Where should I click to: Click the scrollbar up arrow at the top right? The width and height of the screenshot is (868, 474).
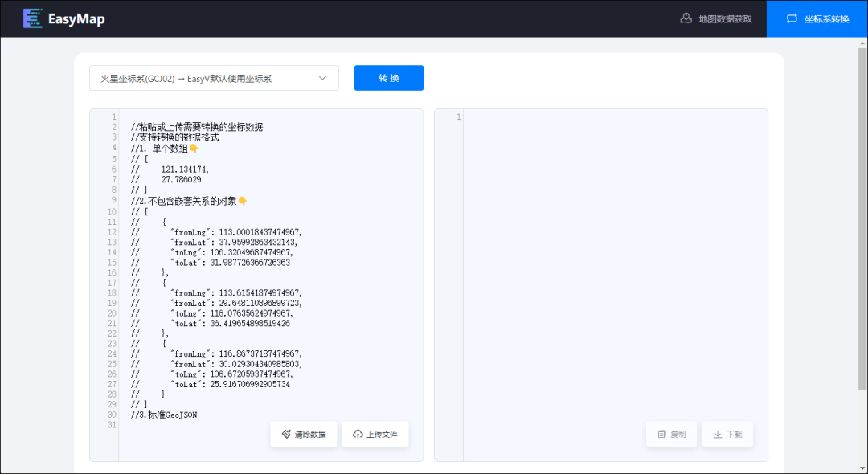tap(862, 43)
